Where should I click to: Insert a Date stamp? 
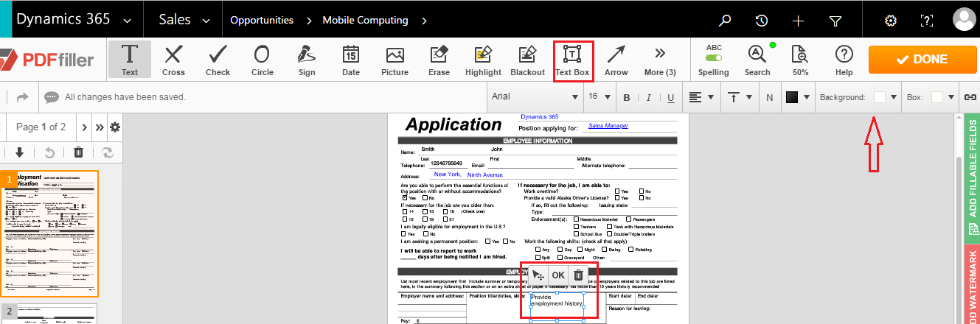pyautogui.click(x=351, y=60)
